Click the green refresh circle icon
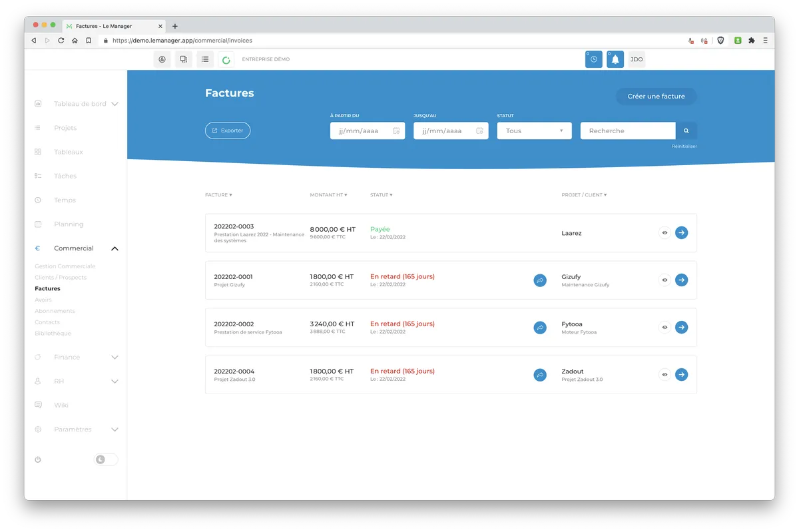The width and height of the screenshot is (799, 532). point(226,60)
